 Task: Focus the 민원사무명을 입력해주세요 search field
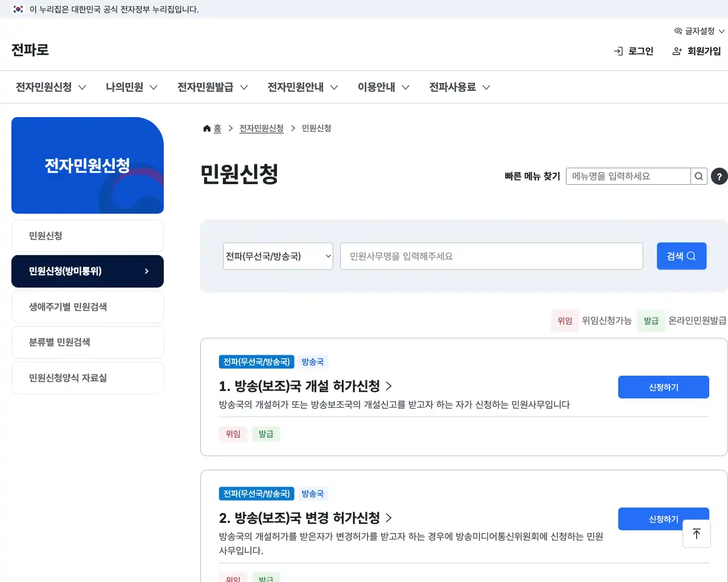click(491, 256)
